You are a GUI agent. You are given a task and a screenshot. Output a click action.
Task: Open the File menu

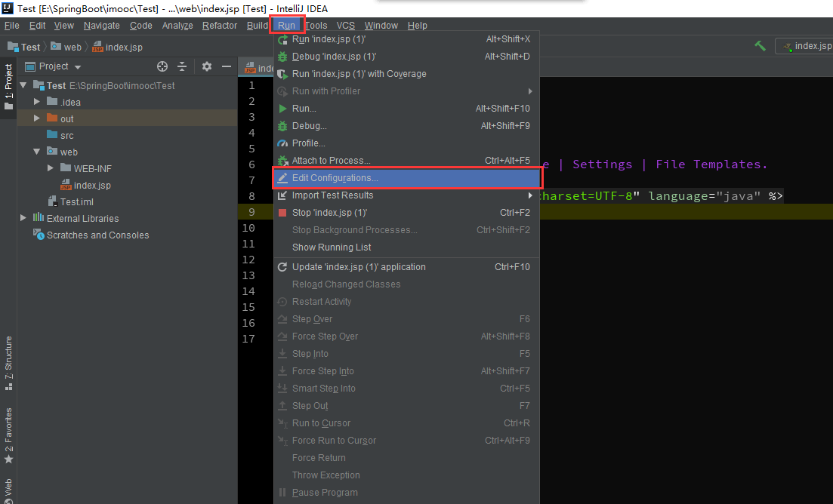click(x=11, y=26)
